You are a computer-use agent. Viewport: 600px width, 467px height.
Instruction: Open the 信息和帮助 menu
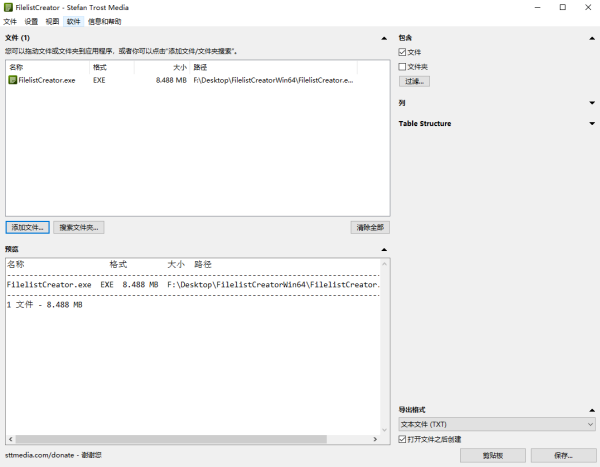point(104,21)
